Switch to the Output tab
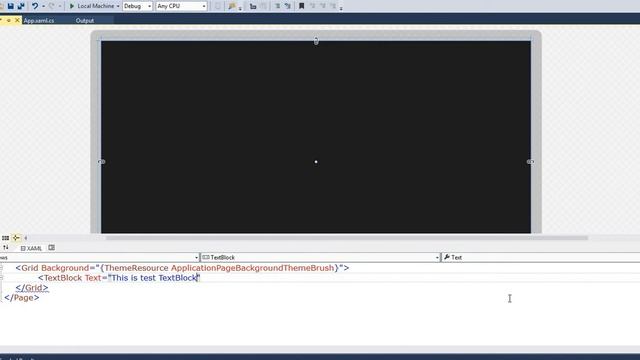 [84, 20]
